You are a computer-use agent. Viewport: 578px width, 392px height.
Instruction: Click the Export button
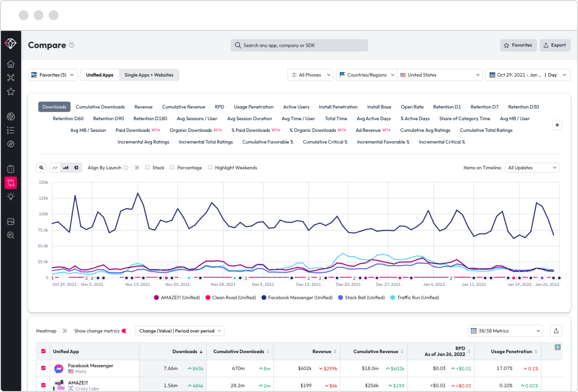click(x=555, y=45)
